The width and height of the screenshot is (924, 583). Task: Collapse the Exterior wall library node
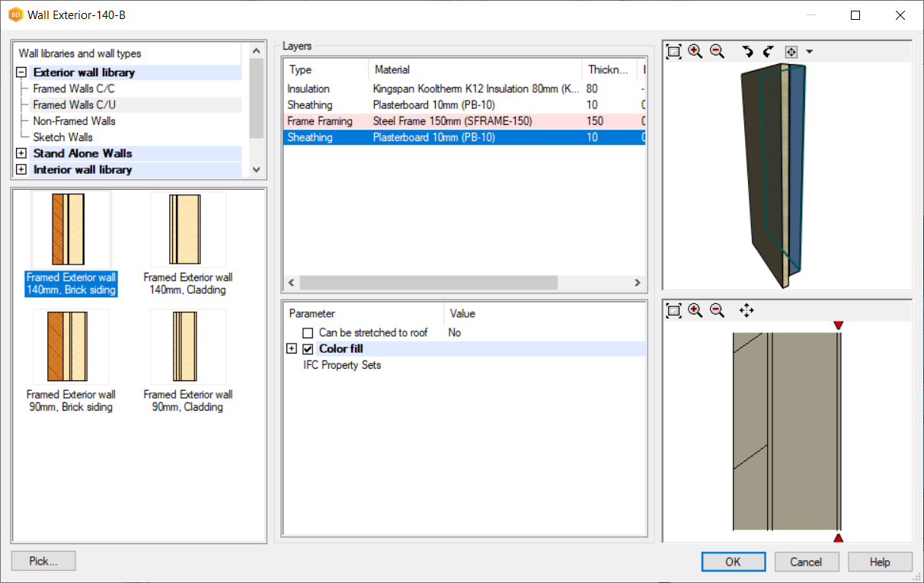click(x=21, y=73)
